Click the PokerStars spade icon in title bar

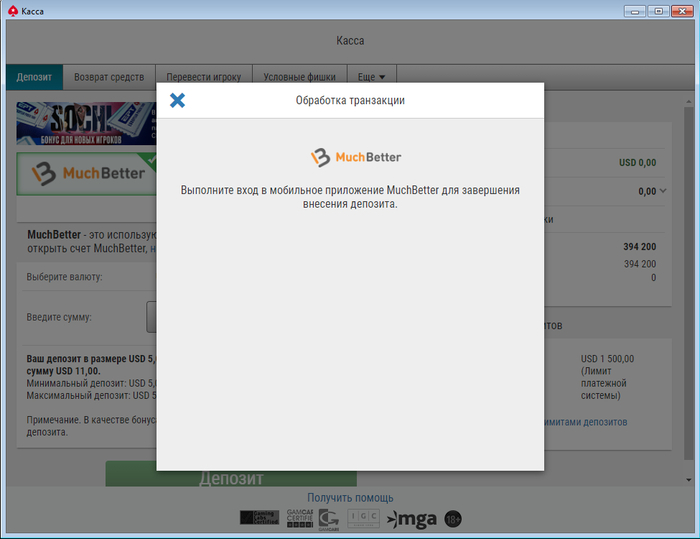tap(13, 11)
